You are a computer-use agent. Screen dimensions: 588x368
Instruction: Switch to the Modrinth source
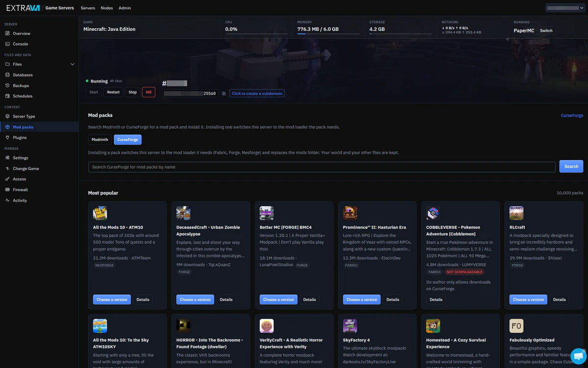(100, 139)
